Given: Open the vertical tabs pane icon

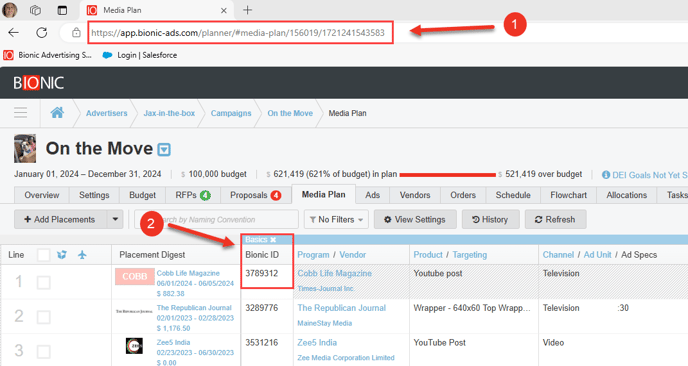Looking at the screenshot, I should click(62, 10).
